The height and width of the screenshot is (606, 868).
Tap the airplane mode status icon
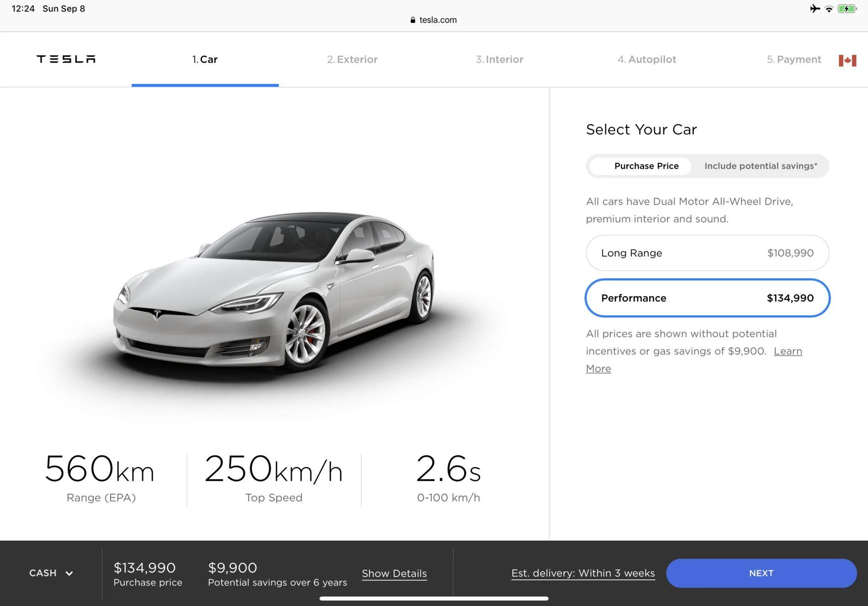(x=815, y=9)
